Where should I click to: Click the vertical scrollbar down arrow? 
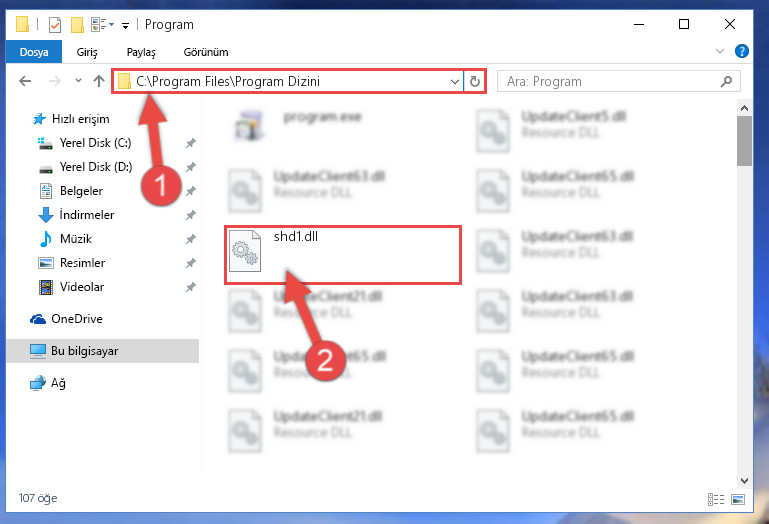pyautogui.click(x=744, y=480)
